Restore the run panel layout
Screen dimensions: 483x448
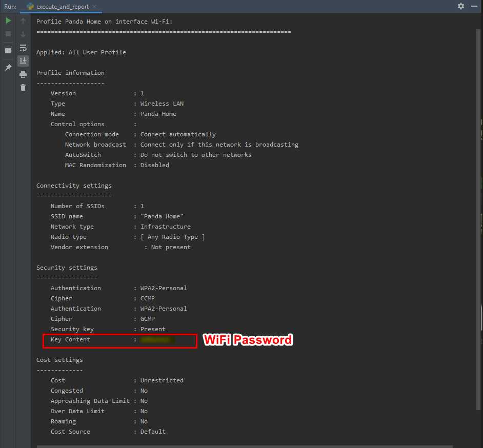(x=8, y=51)
